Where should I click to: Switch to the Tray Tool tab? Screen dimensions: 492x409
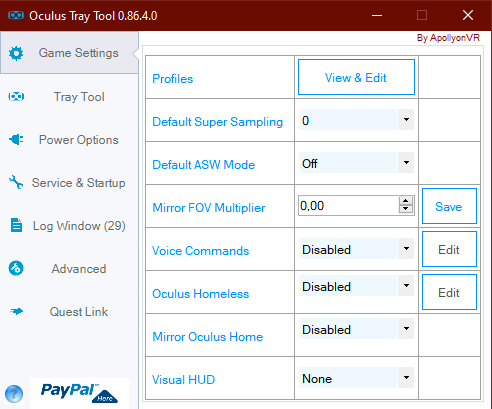click(x=69, y=97)
